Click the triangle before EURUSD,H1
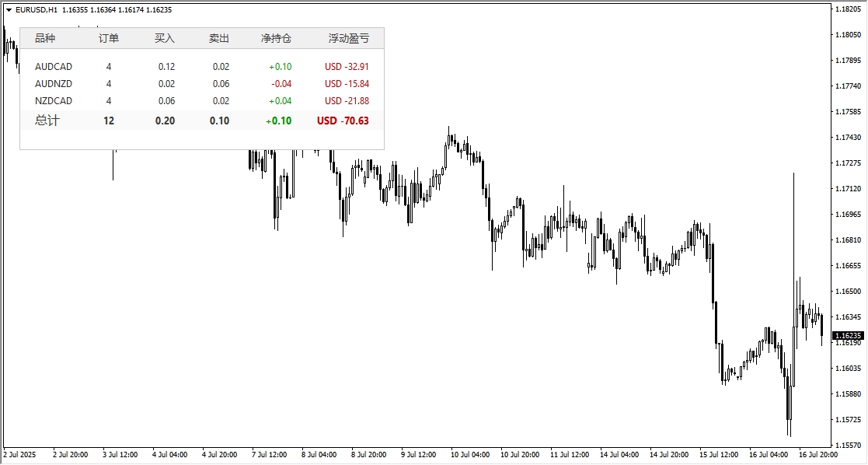The image size is (868, 465). pos(9,10)
